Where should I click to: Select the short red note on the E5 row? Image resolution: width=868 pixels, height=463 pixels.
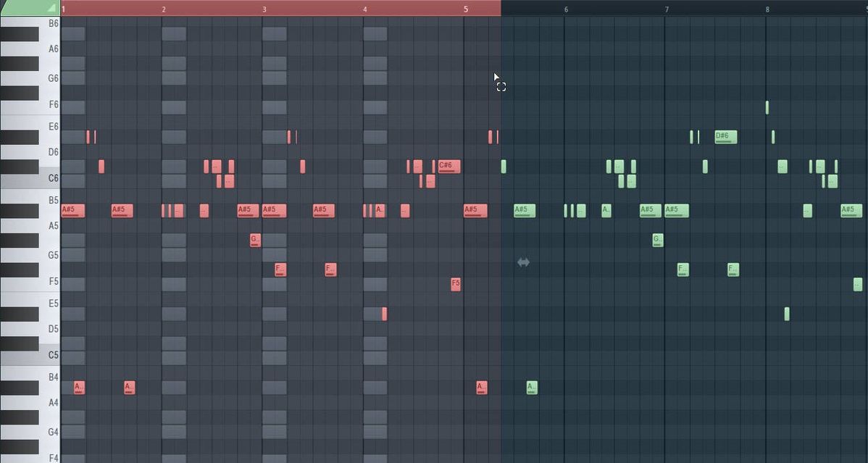click(x=385, y=314)
